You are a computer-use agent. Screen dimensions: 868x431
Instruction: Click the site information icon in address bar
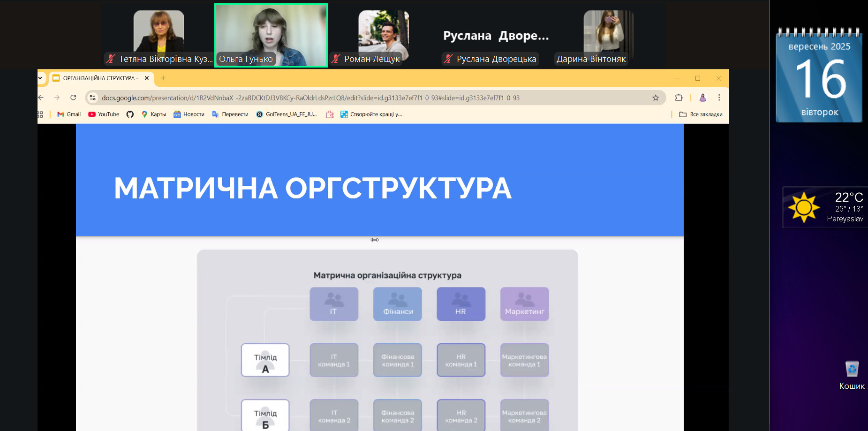click(x=93, y=98)
